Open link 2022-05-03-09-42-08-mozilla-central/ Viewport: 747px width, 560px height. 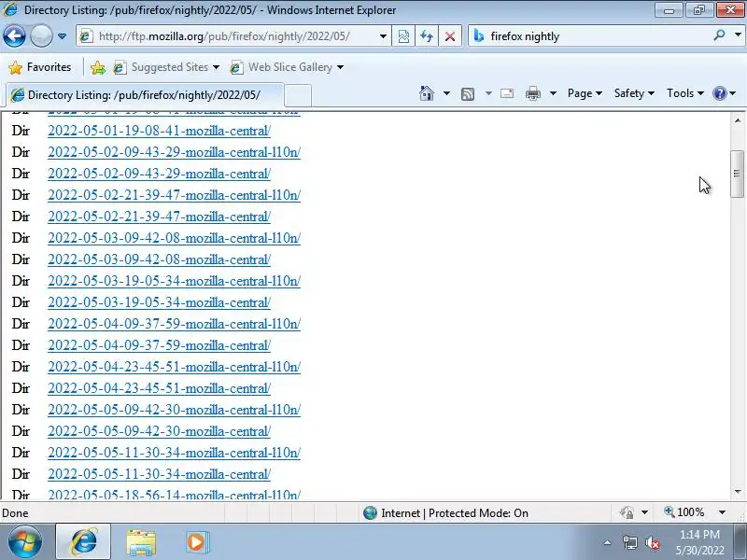159,259
